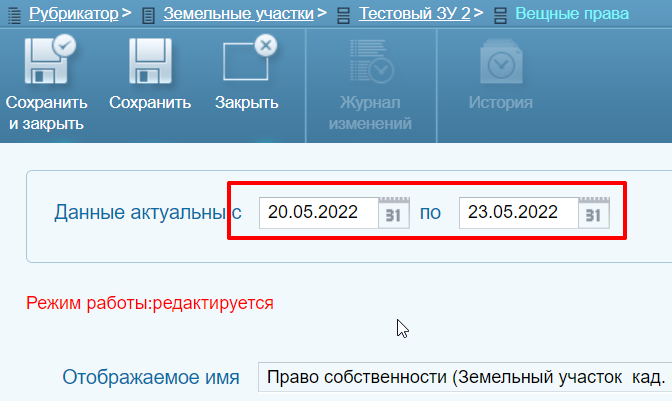The height and width of the screenshot is (401, 672).
Task: Click the Save and close floppy icon
Action: tap(50, 60)
